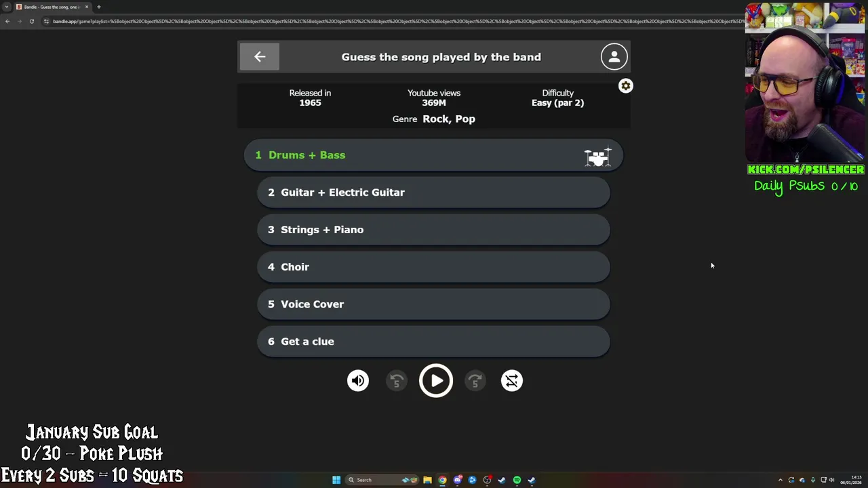Click the 'Released in 1965' text
The width and height of the screenshot is (868, 488).
tap(310, 98)
